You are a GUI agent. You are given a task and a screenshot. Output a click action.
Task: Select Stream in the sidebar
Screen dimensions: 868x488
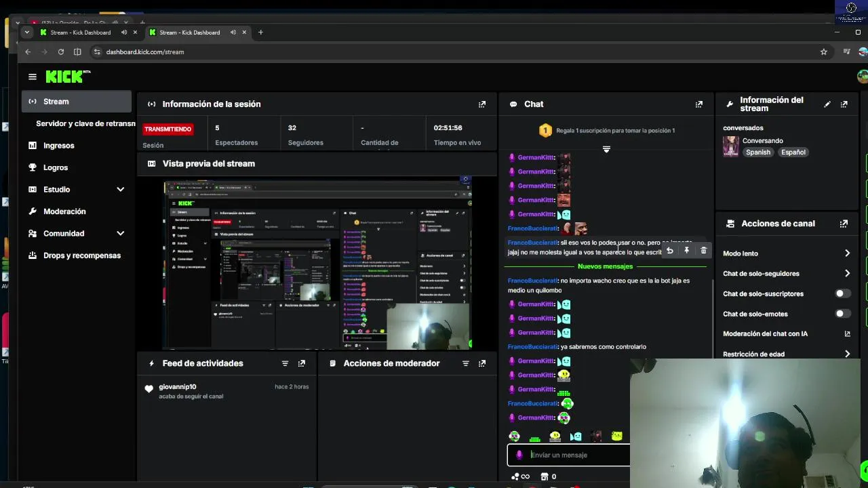(x=77, y=102)
